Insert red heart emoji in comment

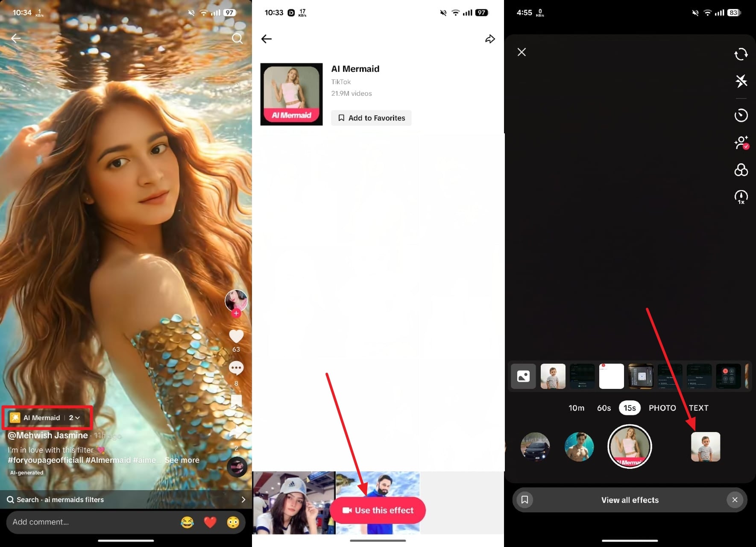tap(210, 522)
